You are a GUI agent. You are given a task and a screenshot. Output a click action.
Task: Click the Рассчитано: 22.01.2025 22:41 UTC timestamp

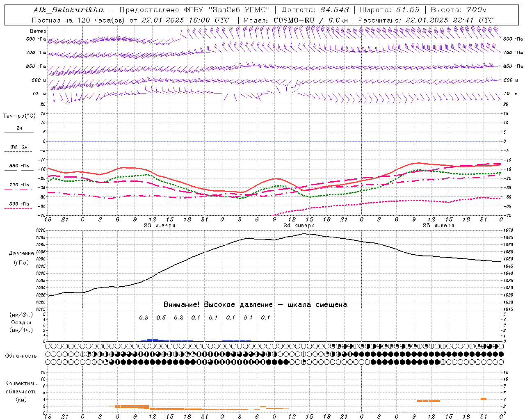coord(426,20)
